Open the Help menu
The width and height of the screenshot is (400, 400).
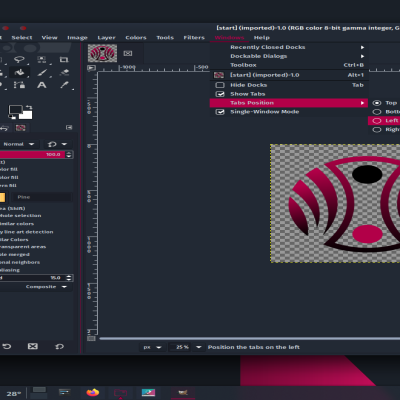pos(262,38)
